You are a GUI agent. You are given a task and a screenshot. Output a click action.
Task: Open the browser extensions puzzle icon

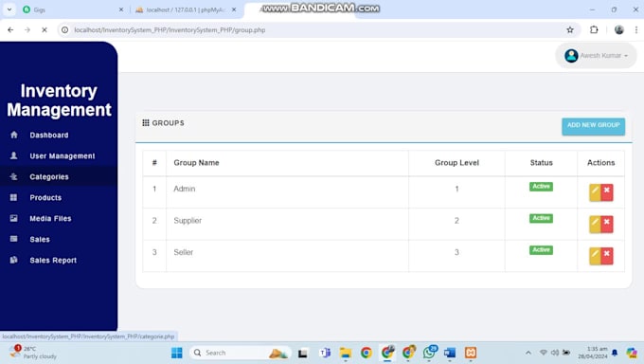coord(594,29)
